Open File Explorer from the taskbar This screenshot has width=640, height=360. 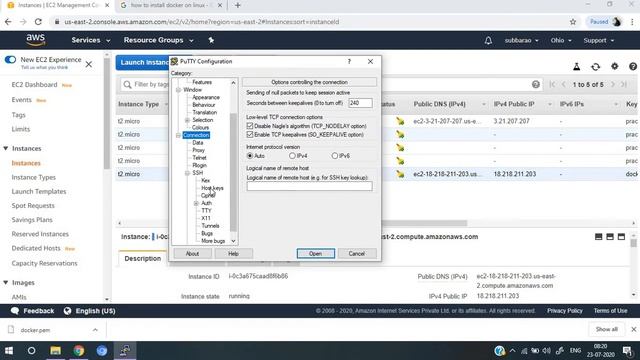[56, 351]
